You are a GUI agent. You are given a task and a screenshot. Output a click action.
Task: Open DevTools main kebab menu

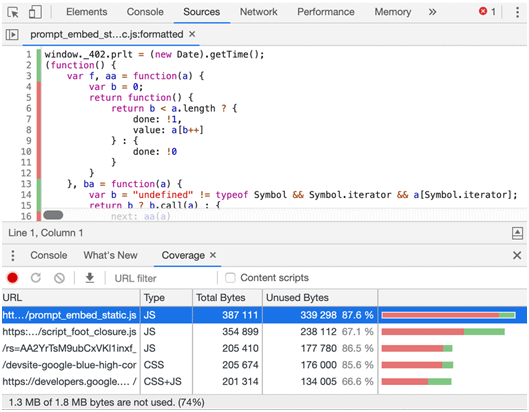pyautogui.click(x=517, y=12)
